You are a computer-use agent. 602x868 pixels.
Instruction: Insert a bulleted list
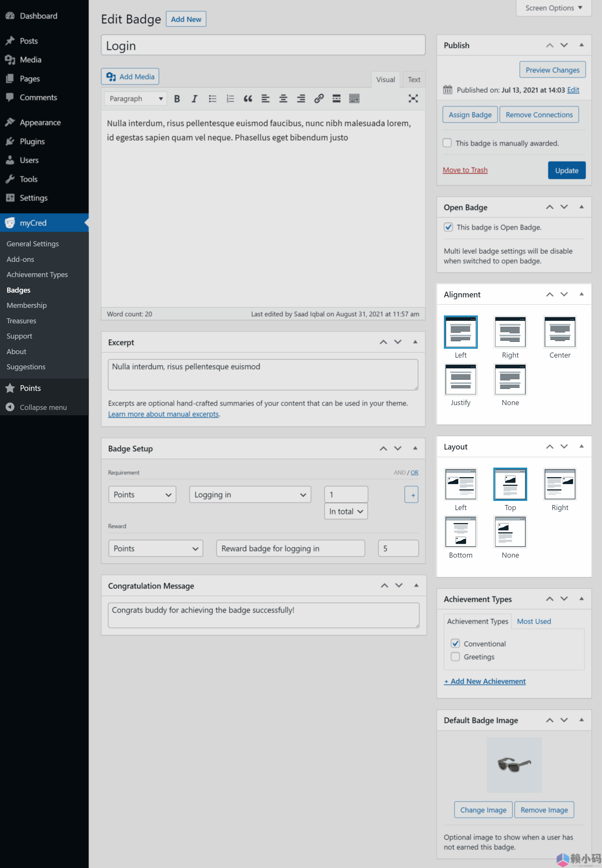point(212,99)
